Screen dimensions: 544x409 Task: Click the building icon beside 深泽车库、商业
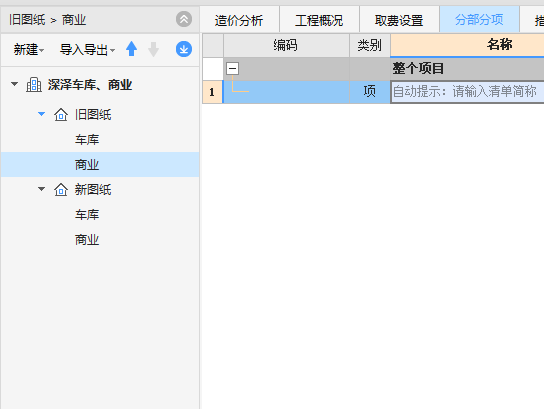tap(34, 85)
